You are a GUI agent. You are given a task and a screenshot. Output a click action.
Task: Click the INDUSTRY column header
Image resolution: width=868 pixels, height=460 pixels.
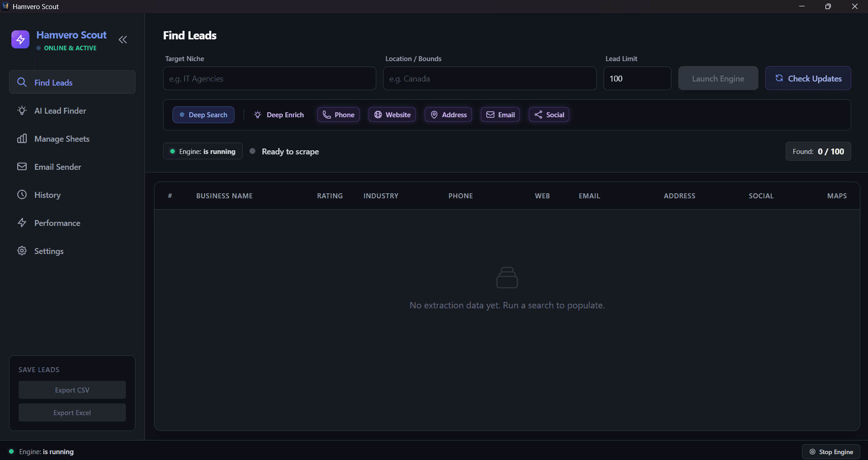(381, 196)
